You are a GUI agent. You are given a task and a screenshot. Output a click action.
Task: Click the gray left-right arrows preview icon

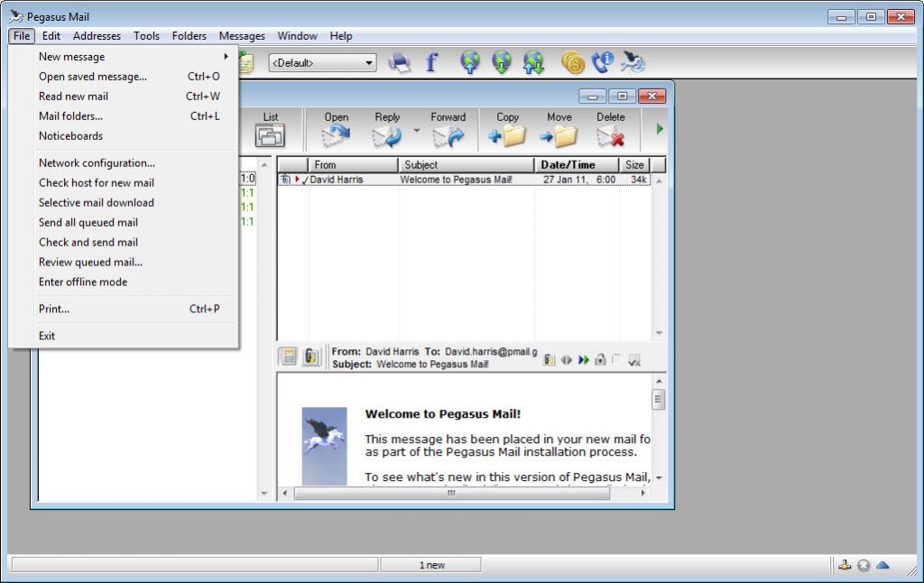coord(567,359)
